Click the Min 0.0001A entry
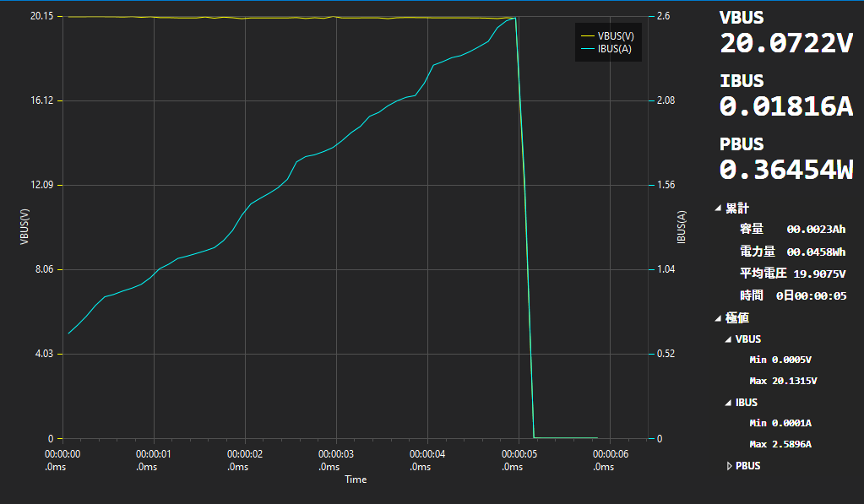The height and width of the screenshot is (504, 864). [780, 423]
